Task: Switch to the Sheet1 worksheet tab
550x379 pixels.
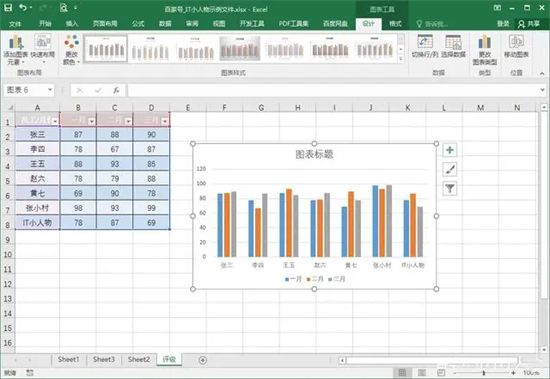Action: [x=68, y=359]
